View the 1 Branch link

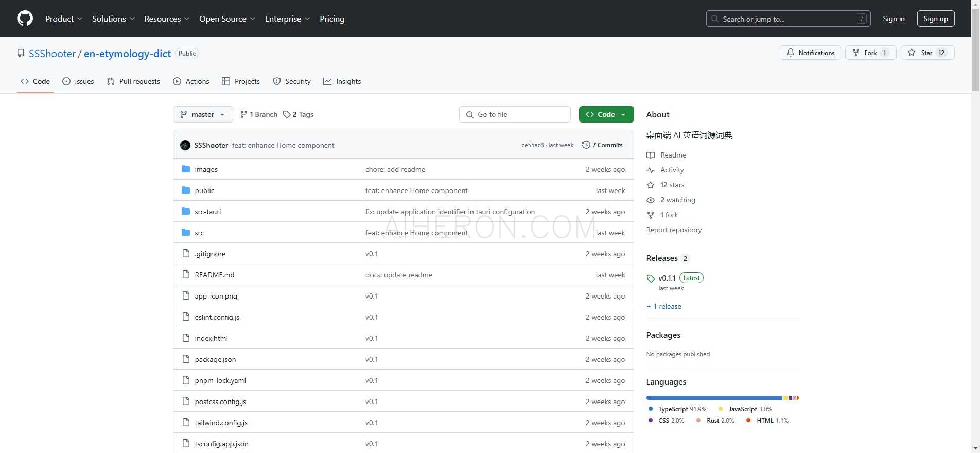259,114
